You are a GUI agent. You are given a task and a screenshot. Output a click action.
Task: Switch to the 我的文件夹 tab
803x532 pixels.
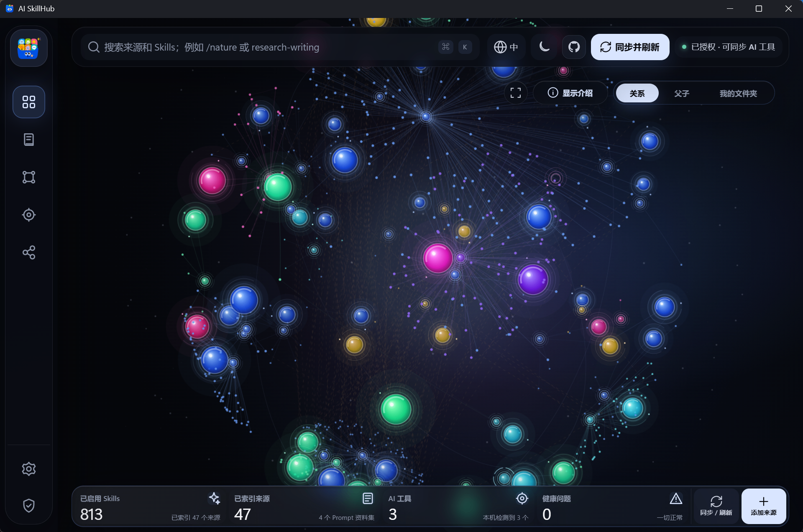pyautogui.click(x=738, y=93)
